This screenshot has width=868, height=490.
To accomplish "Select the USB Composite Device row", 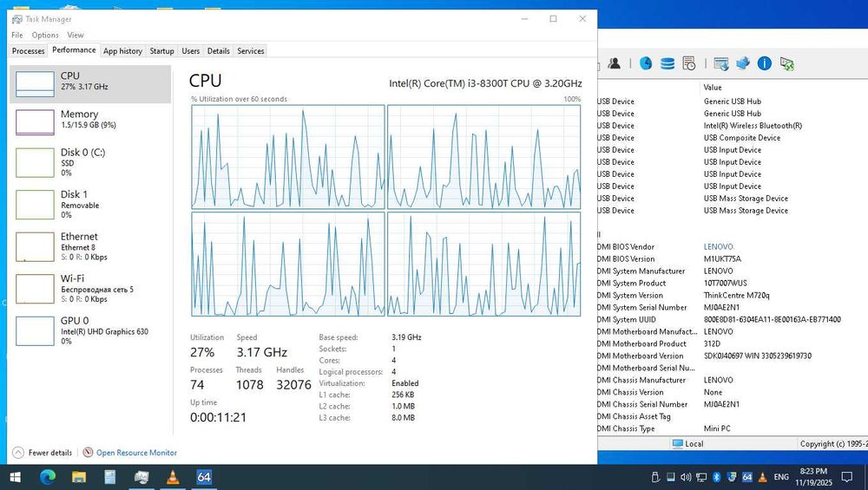I will coord(733,138).
